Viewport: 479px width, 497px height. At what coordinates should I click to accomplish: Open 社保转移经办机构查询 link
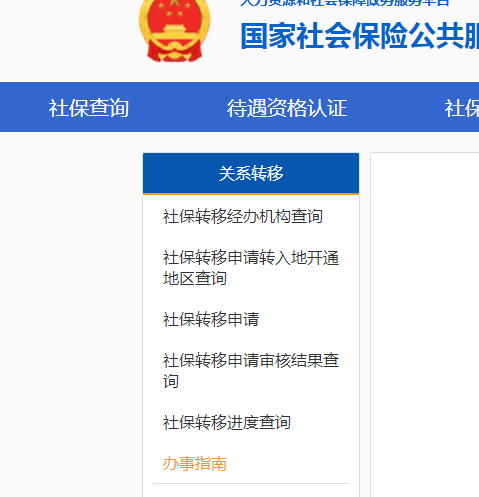pos(243,216)
